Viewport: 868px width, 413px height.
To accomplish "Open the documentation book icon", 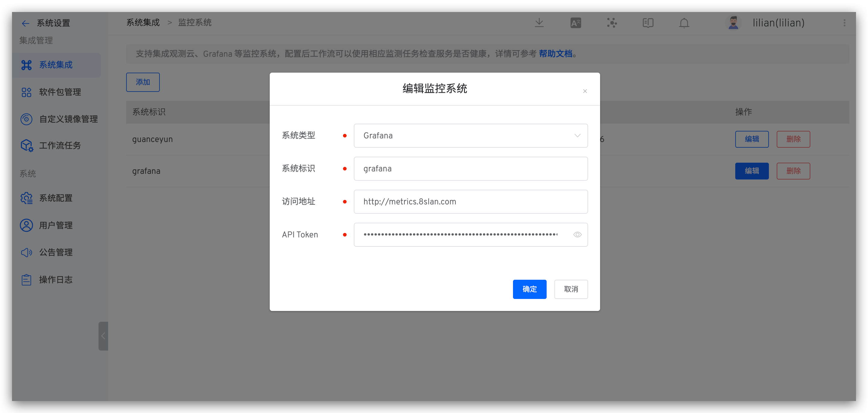I will pyautogui.click(x=648, y=23).
